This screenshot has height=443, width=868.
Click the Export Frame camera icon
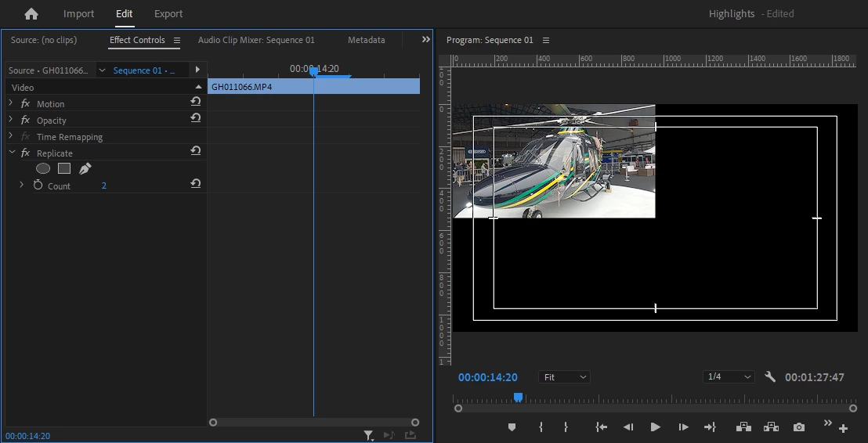click(x=798, y=427)
